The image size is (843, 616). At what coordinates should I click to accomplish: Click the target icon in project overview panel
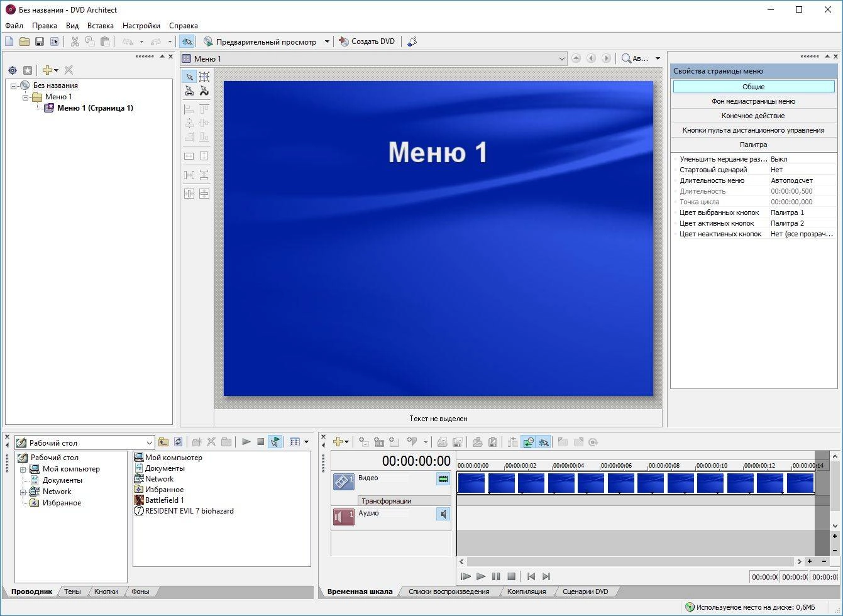pos(13,70)
